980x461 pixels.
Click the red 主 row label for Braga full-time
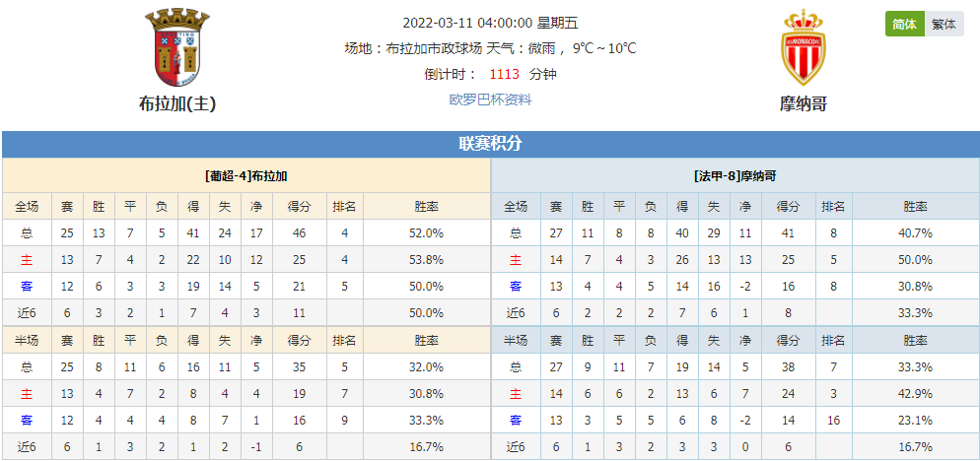(27, 260)
